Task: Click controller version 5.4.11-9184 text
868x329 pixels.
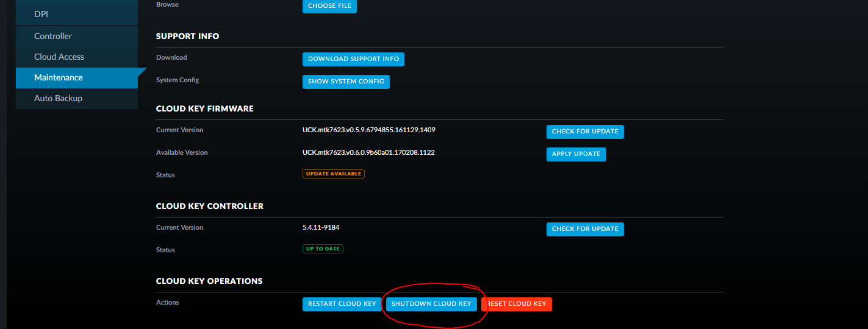Action: pyautogui.click(x=321, y=227)
